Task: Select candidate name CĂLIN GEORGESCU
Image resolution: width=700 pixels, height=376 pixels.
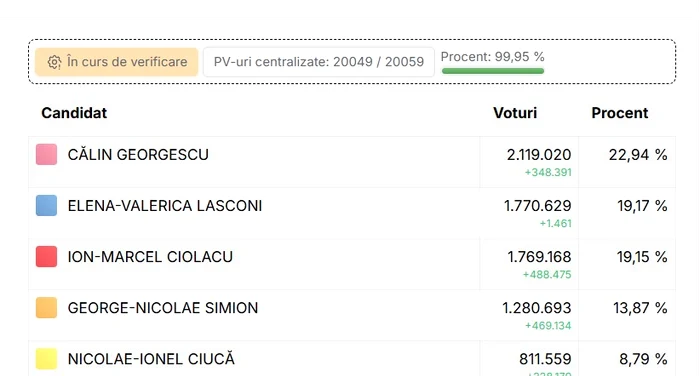Action: [x=138, y=155]
